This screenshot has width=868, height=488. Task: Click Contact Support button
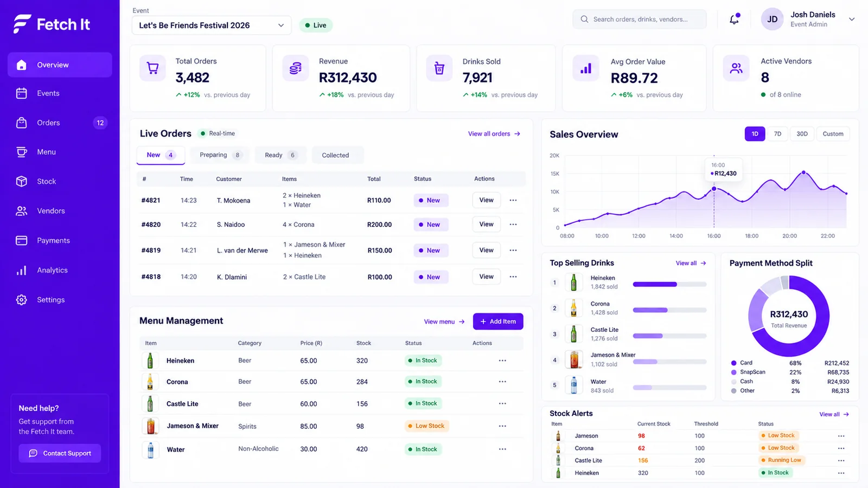pyautogui.click(x=60, y=453)
